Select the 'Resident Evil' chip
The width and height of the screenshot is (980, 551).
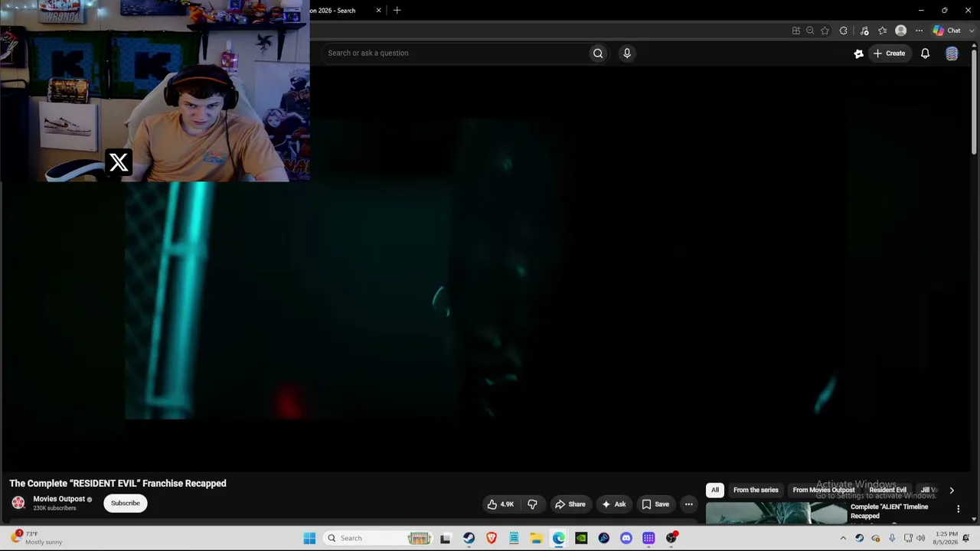(x=887, y=490)
